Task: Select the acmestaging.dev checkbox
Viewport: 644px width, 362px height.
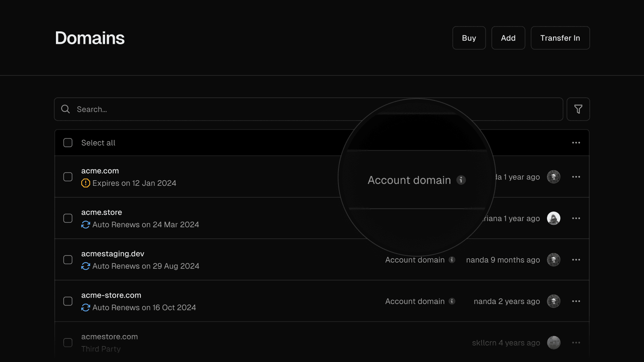Action: (x=68, y=260)
